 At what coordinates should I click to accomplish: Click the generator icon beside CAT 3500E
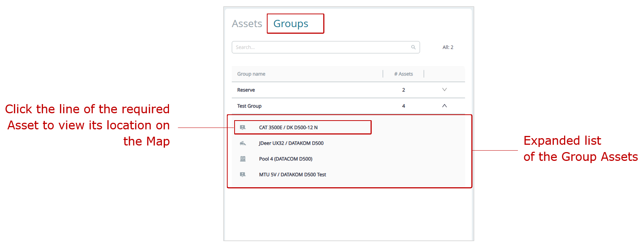coord(243,128)
